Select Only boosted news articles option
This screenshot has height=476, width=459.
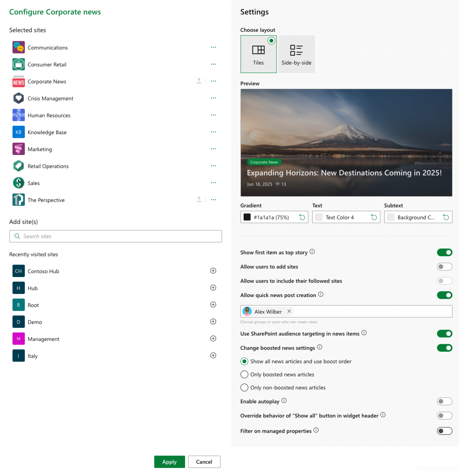tap(244, 375)
